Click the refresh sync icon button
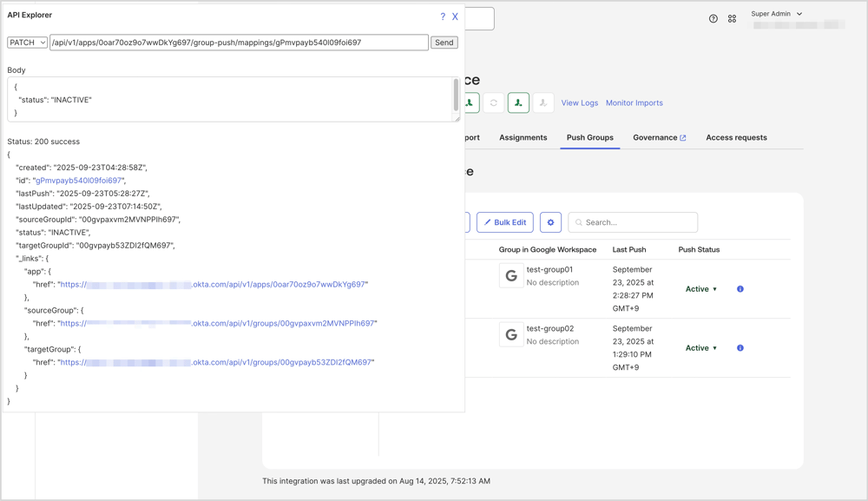Image resolution: width=868 pixels, height=501 pixels. (493, 103)
